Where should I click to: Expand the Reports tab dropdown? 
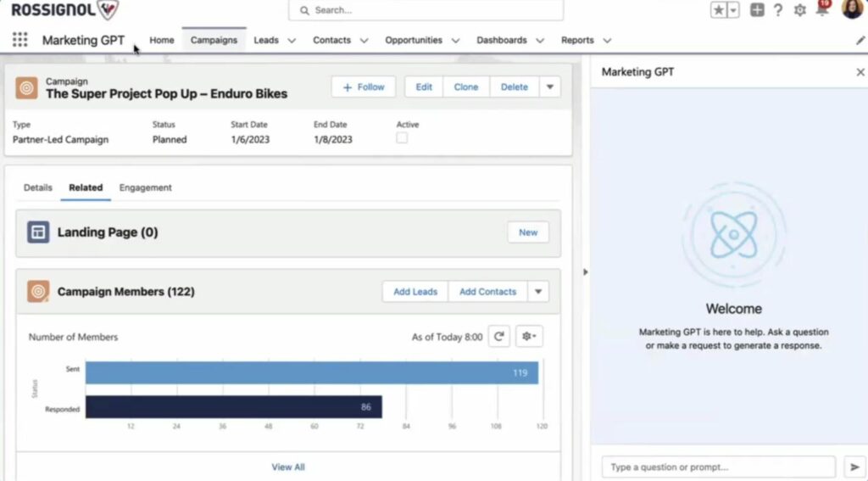(607, 41)
